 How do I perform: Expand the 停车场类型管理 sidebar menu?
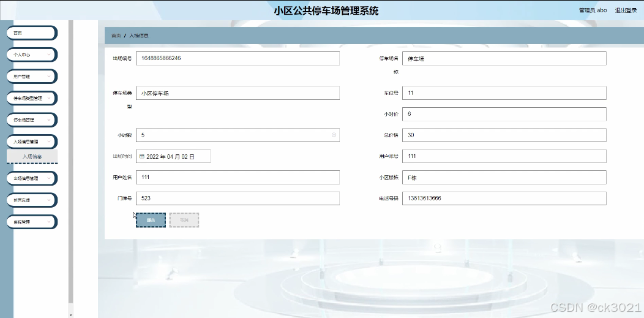coord(32,98)
